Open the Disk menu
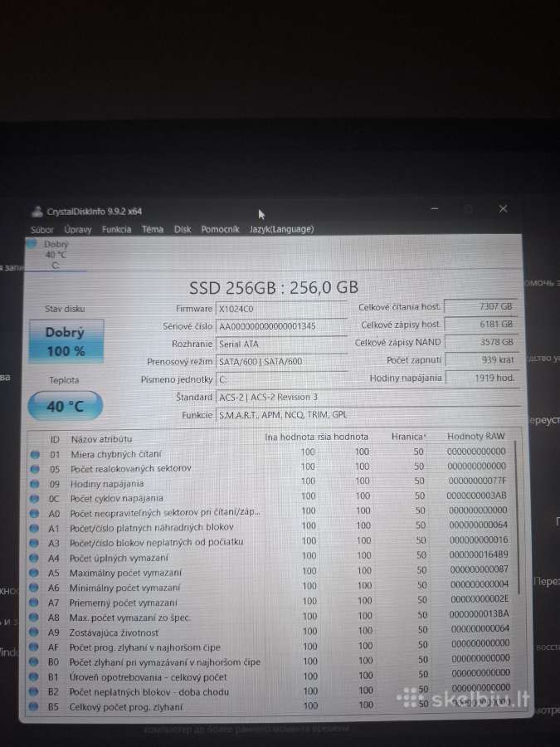The image size is (560, 747). click(x=183, y=229)
